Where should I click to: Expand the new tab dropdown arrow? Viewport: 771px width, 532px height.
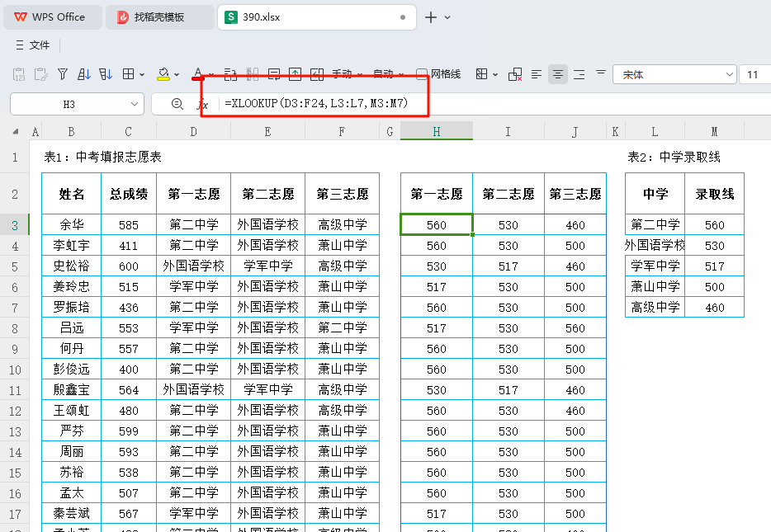[x=447, y=17]
